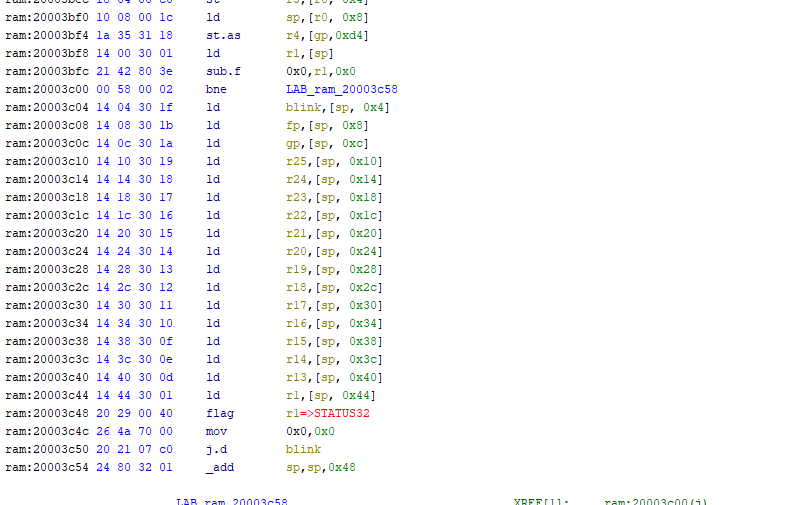
Task: Click operand r14,[sp, 0x3c]
Action: [334, 359]
